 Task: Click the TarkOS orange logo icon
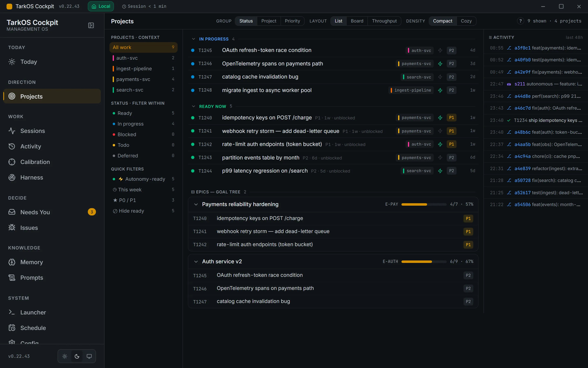click(x=9, y=6)
